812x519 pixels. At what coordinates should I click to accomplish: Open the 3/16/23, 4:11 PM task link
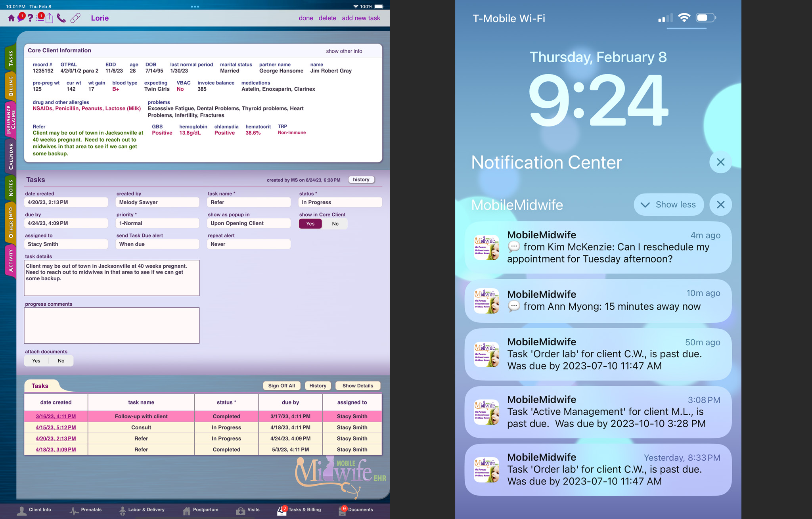tap(56, 416)
